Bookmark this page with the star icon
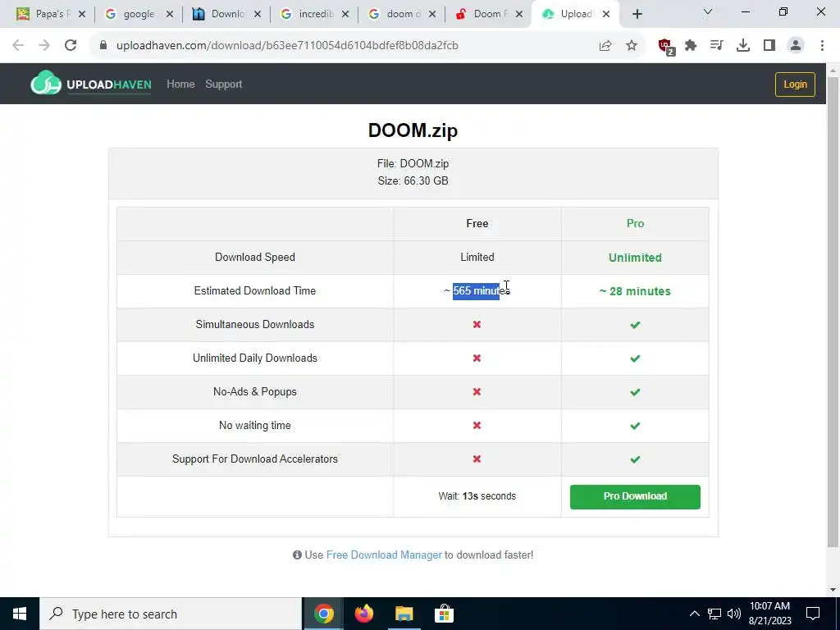Viewport: 840px width, 630px height. (632, 46)
